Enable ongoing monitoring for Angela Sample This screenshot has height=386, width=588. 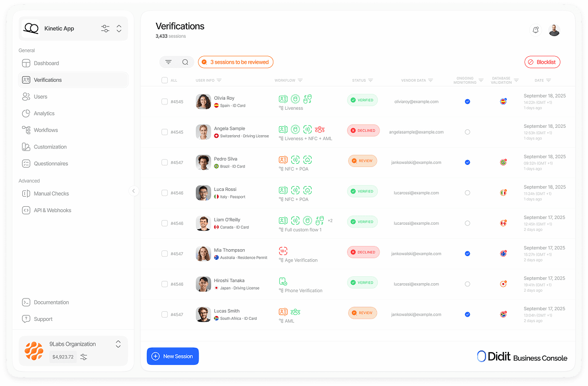click(x=467, y=132)
